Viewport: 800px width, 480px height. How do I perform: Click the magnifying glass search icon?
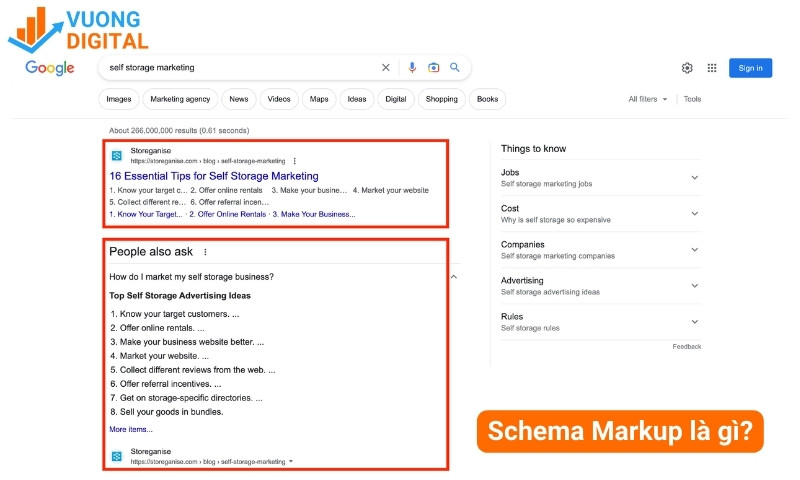(x=455, y=67)
